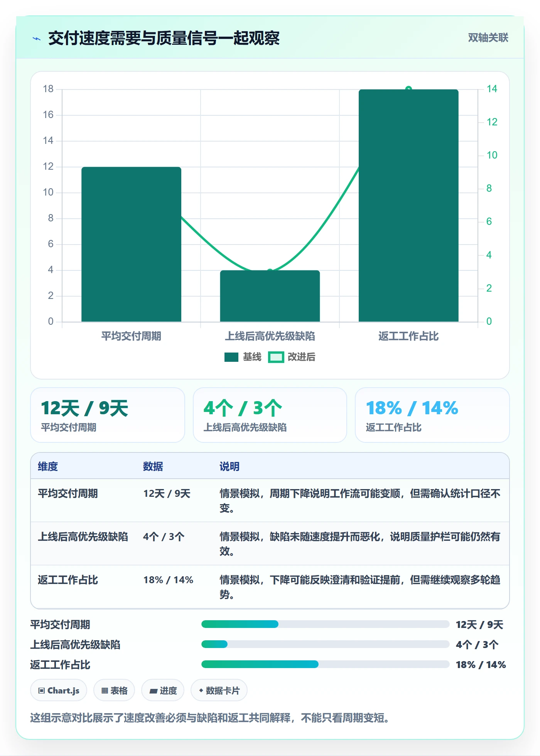The image size is (540, 756).
Task: Click the 表格 tag chip
Action: click(x=114, y=690)
